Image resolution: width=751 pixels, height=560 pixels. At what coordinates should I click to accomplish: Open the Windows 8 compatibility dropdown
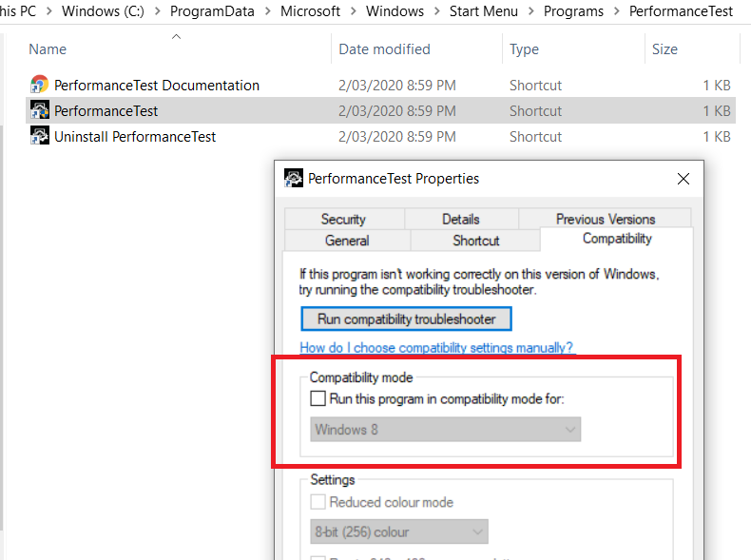click(x=446, y=429)
